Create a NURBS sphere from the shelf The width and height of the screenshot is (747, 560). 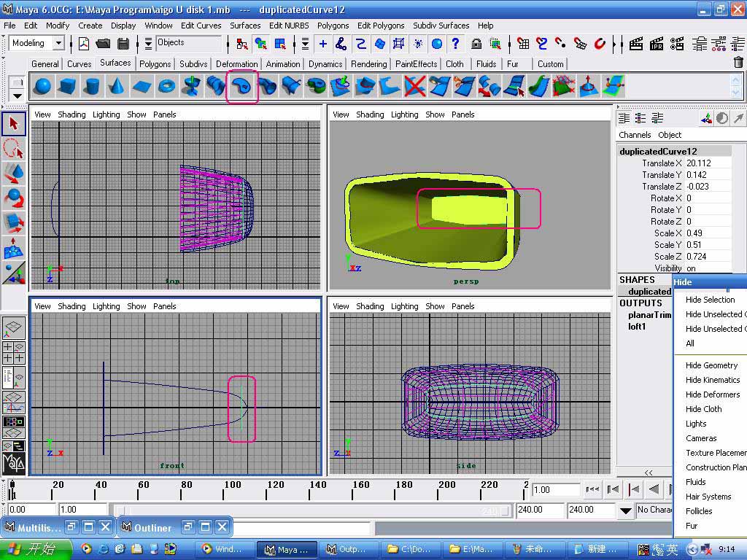[x=43, y=86]
